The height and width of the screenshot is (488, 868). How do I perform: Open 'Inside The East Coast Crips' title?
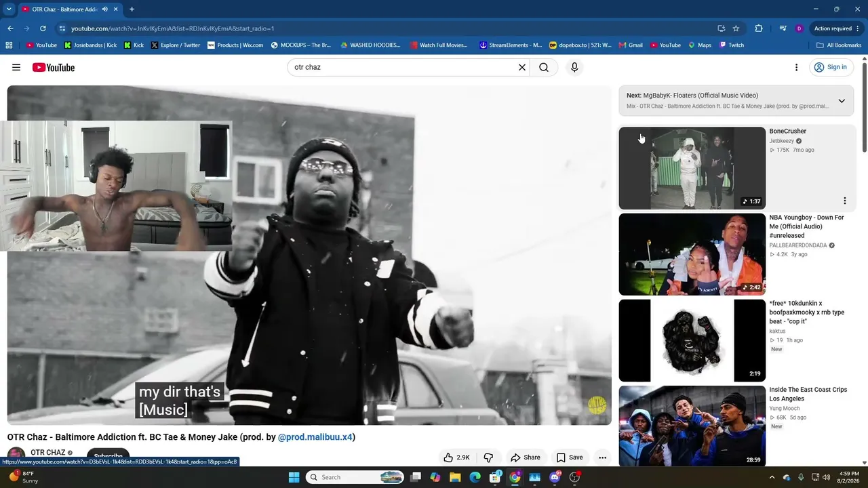pyautogui.click(x=808, y=394)
